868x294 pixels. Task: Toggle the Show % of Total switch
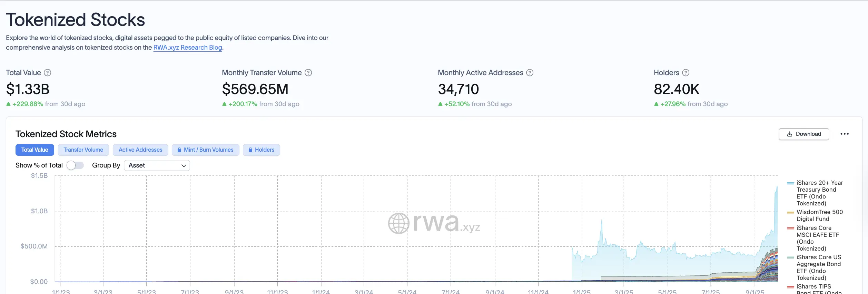[x=75, y=165]
